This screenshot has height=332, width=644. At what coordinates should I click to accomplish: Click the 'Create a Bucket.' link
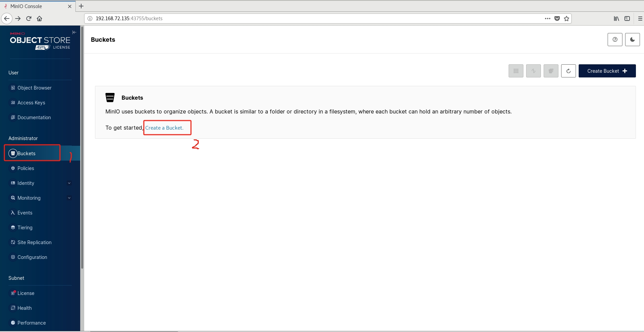(x=164, y=128)
